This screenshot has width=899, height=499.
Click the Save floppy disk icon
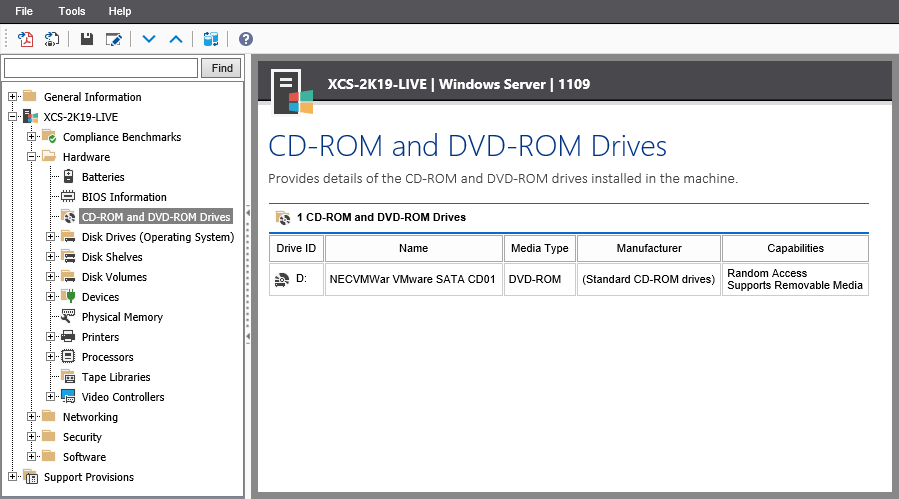click(87, 39)
